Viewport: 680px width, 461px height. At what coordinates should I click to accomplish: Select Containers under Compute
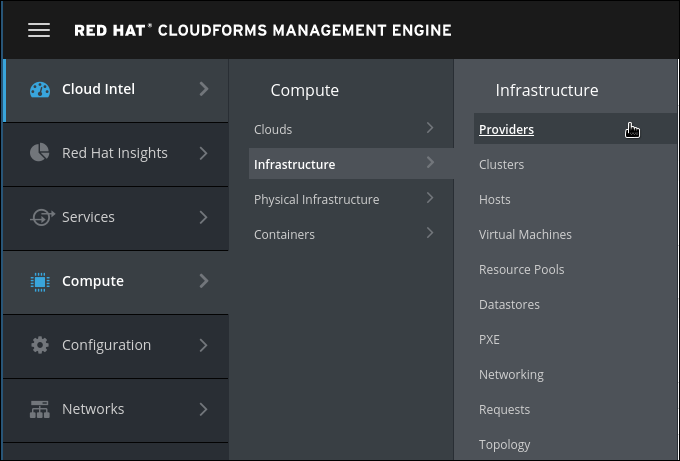351,234
